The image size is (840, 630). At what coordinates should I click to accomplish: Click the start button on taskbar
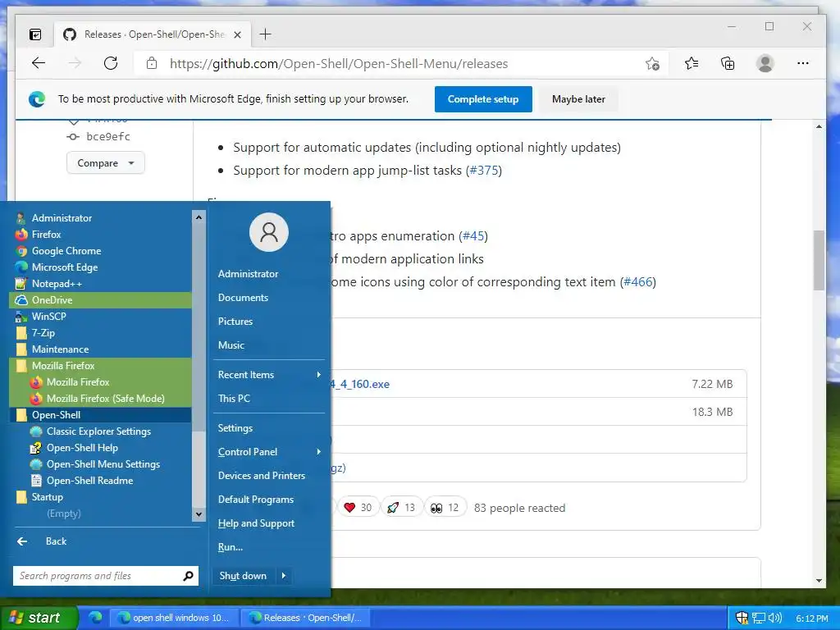click(x=39, y=618)
